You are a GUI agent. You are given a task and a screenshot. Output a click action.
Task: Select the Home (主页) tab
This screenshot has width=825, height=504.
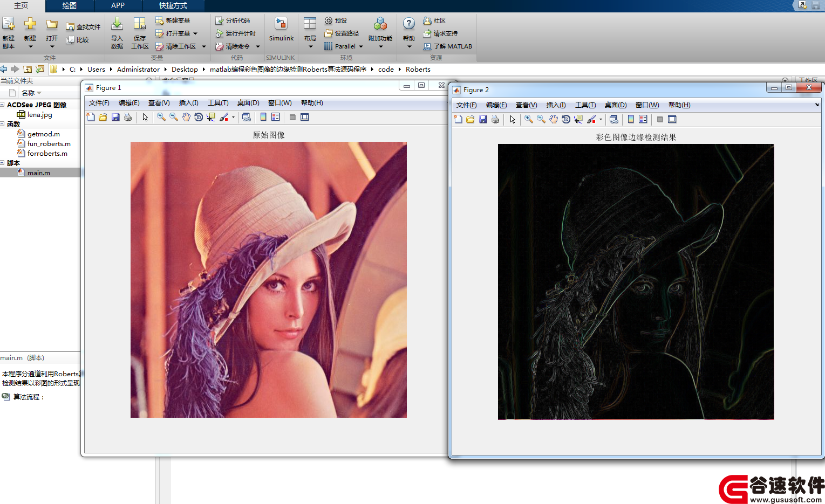click(x=22, y=5)
